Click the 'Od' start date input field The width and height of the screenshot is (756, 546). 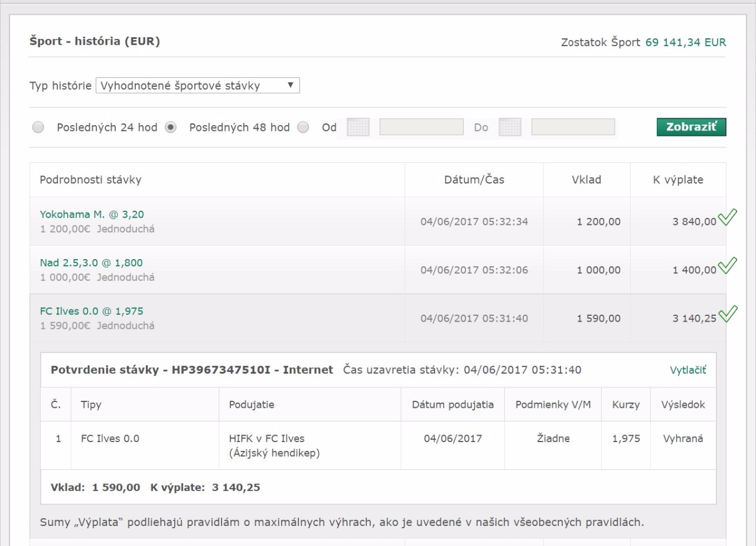421,127
